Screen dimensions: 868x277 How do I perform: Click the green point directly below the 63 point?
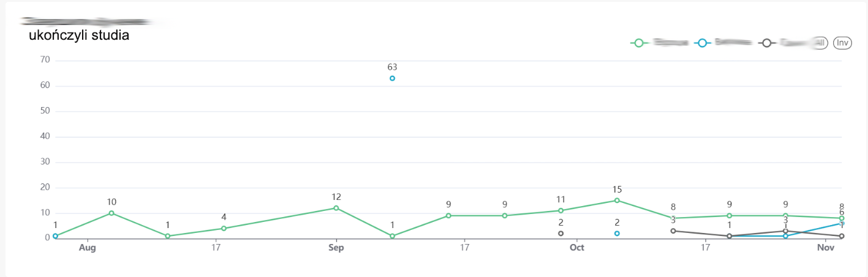pyautogui.click(x=392, y=236)
